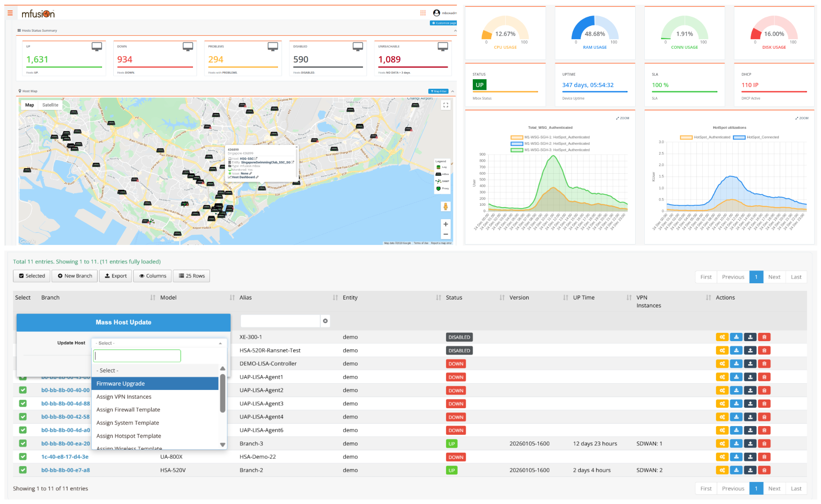Click the dark upload icon for Branch-2
This screenshot has height=504, width=821.
tap(750, 470)
